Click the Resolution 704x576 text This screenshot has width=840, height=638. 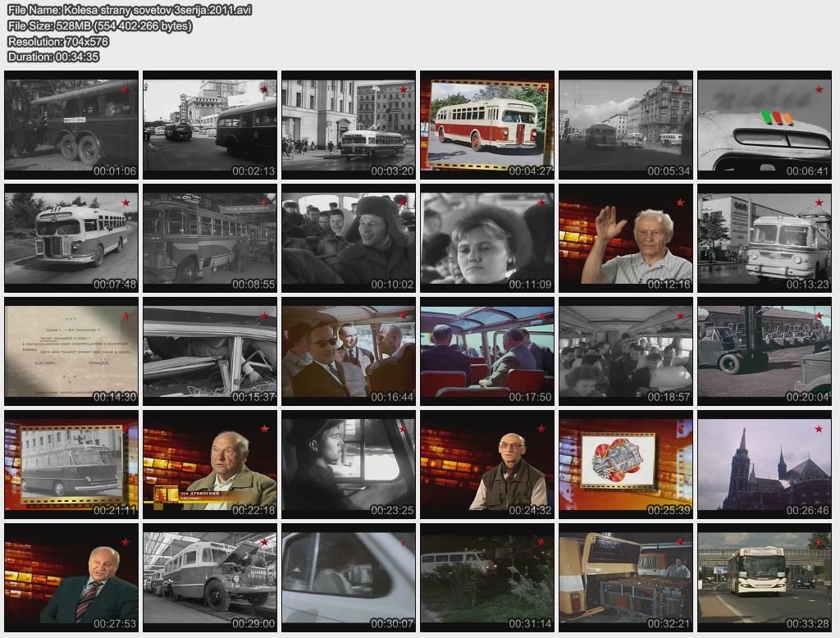(58, 41)
